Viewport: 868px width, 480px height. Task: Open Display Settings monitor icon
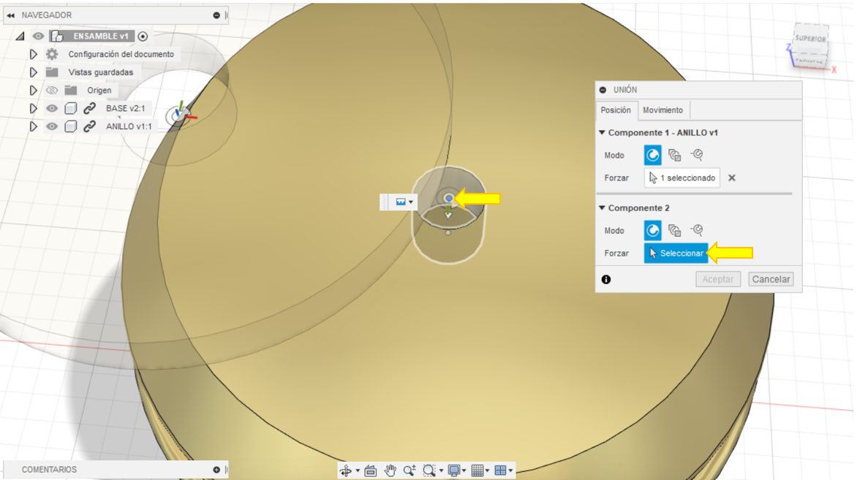tap(454, 471)
